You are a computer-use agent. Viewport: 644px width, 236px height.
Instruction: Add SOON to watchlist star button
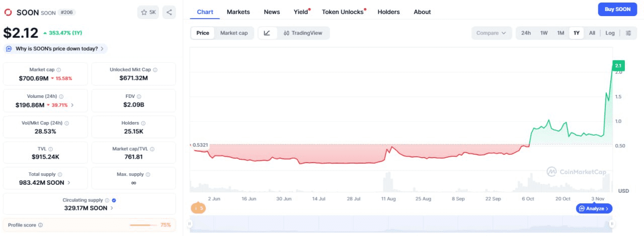pos(148,12)
